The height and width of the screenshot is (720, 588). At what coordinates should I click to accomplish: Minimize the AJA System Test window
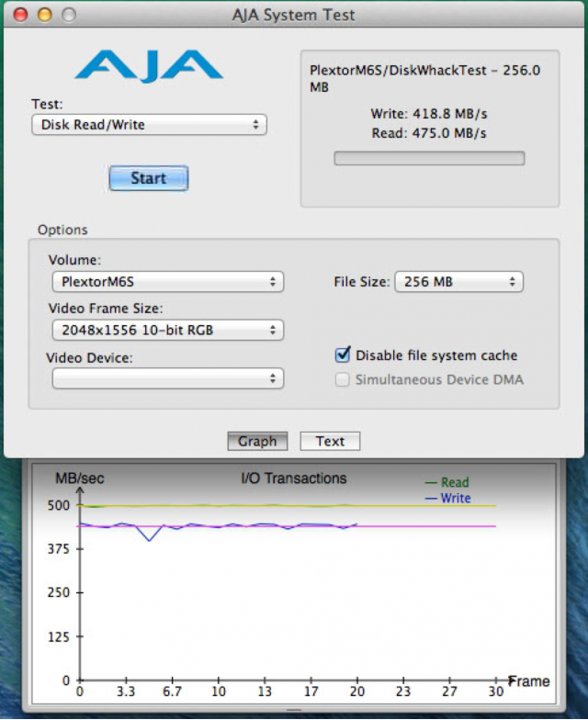[44, 15]
